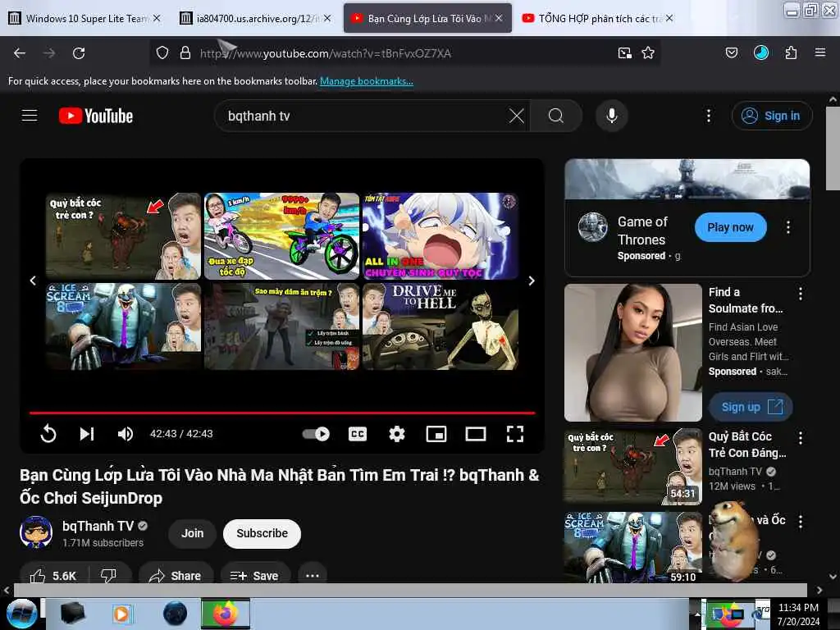This screenshot has width=840, height=630.
Task: Click the URL address bar
Action: point(404,53)
